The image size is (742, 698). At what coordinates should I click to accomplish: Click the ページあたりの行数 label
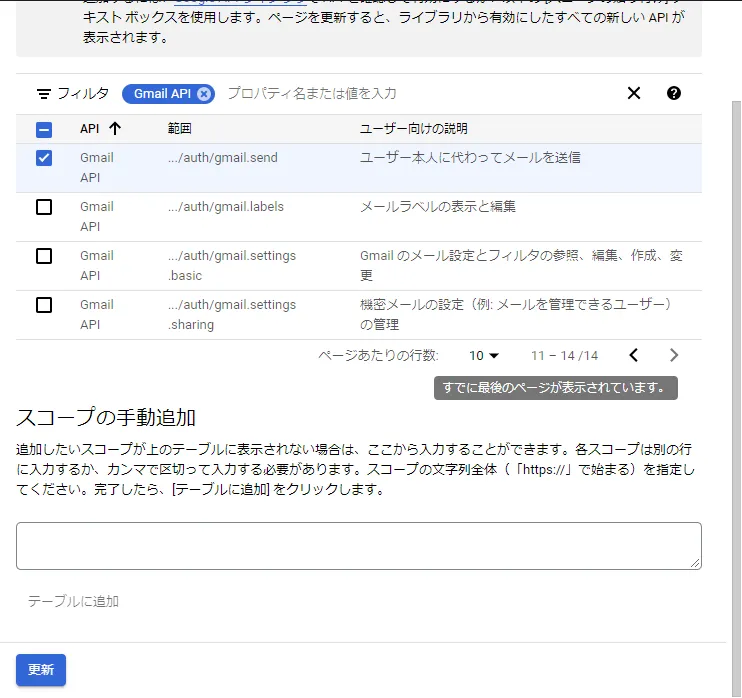(x=378, y=355)
